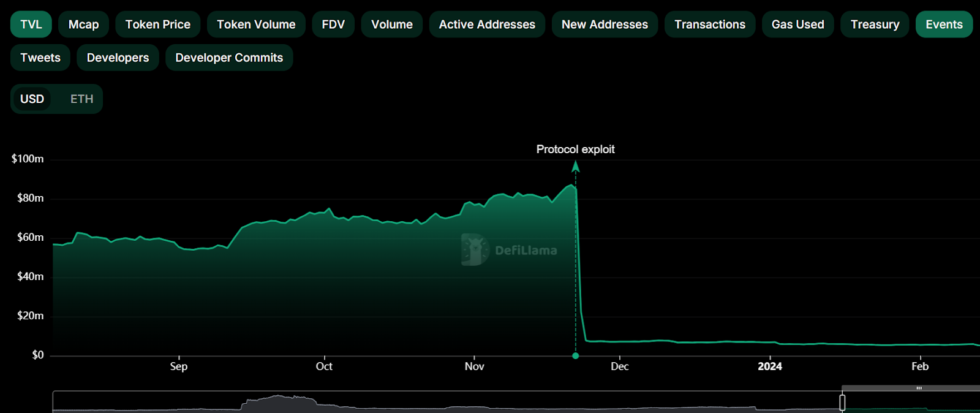The width and height of the screenshot is (980, 413).
Task: Toggle the Volume metric chip
Action: coord(392,25)
